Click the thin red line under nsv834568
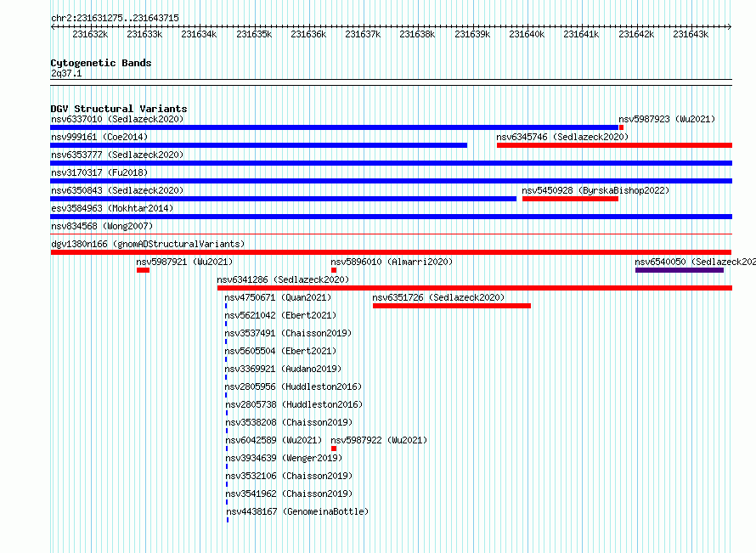Screen dimensions: 756x553 pos(391,234)
